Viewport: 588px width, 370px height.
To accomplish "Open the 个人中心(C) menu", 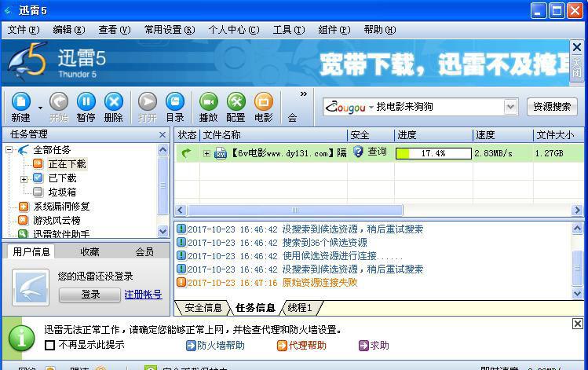I will pyautogui.click(x=234, y=30).
